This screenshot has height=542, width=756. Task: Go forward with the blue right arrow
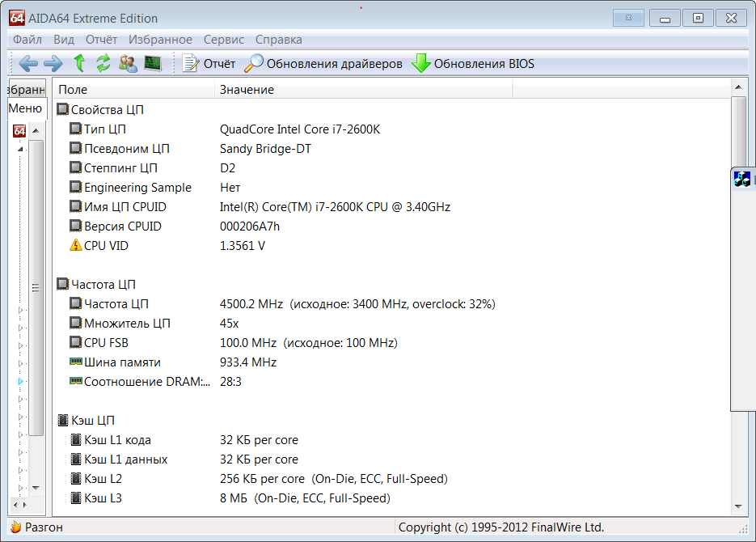(53, 64)
